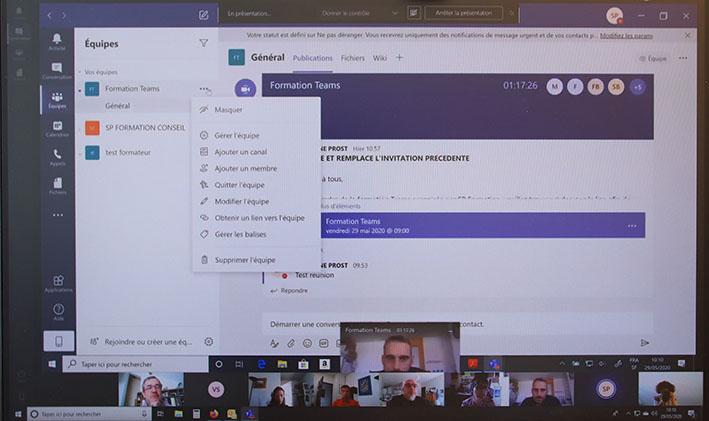The height and width of the screenshot is (421, 709).
Task: Click the Équipe button in channel header
Action: click(x=653, y=58)
